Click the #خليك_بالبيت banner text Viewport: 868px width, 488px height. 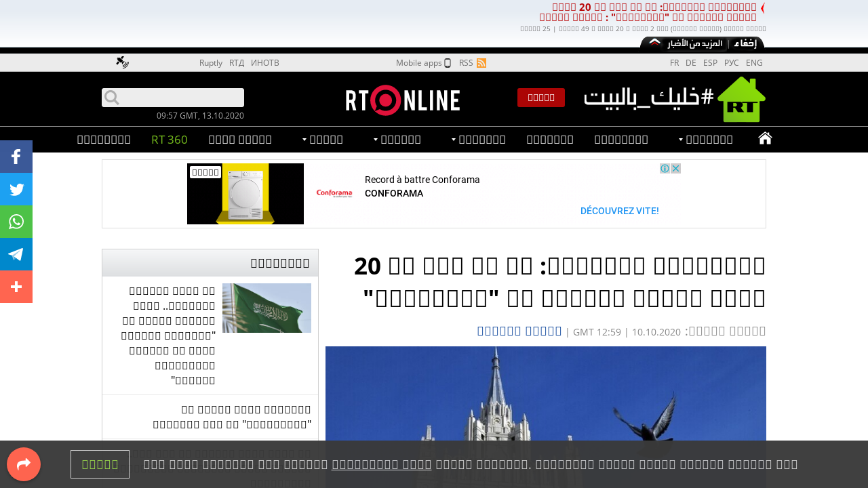pos(649,98)
